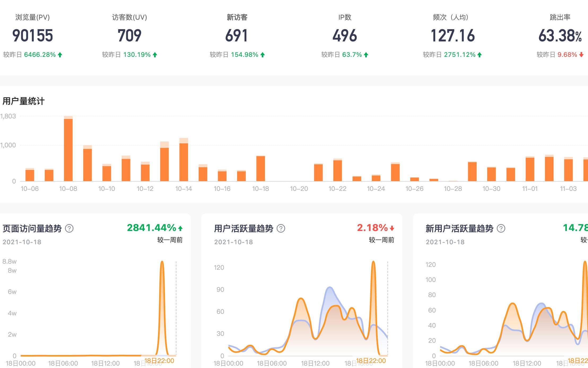Click the user activity orange peak at 22:00
Screen dimensions: 588x368
[373, 262]
